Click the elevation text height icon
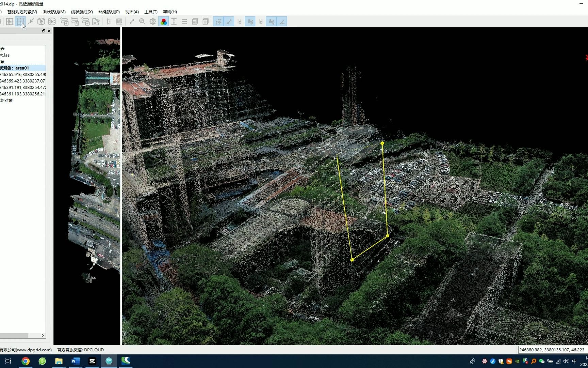Viewport: 588px width, 368px height. (174, 21)
